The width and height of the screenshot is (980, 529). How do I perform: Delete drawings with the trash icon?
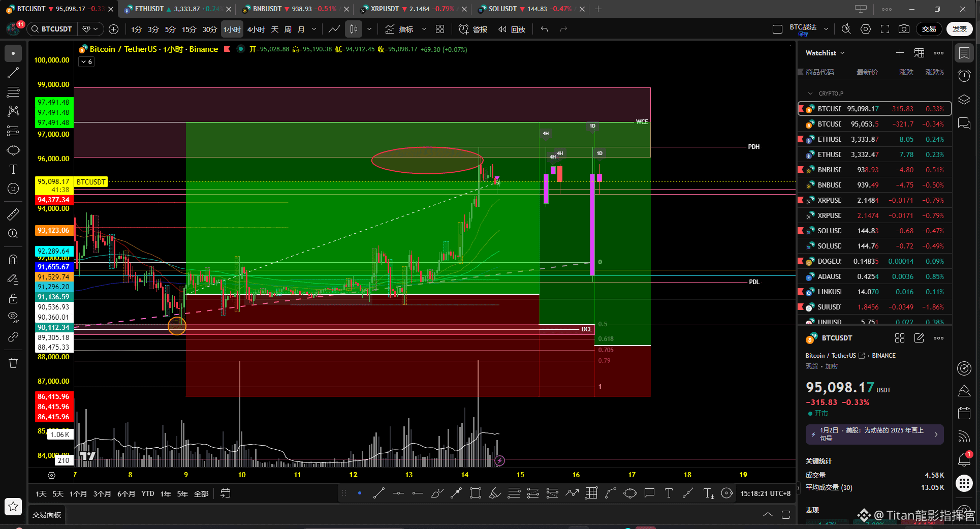pyautogui.click(x=13, y=363)
